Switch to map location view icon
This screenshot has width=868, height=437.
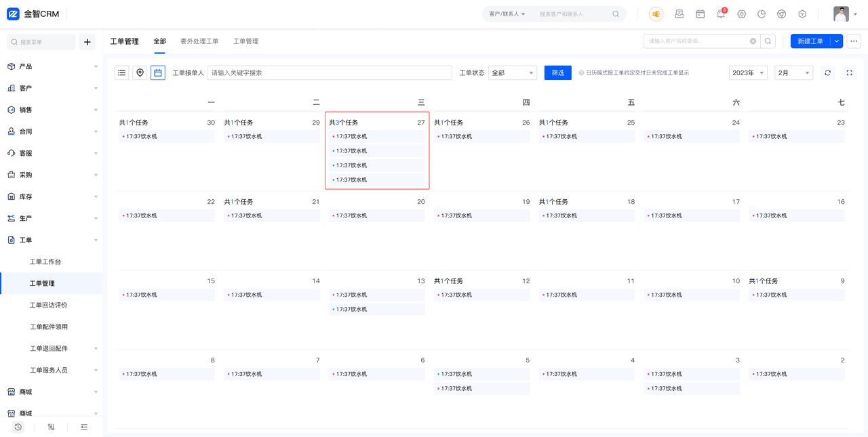point(140,72)
